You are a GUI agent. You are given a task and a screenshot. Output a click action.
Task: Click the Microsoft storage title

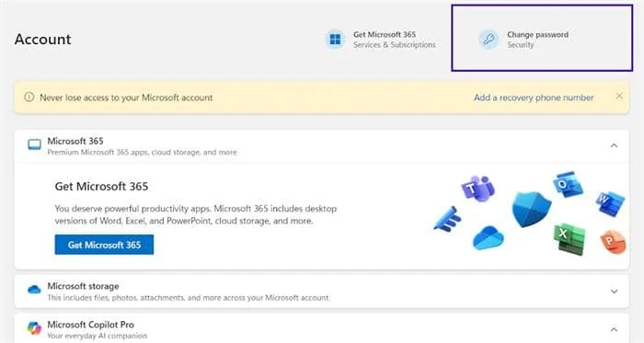pyautogui.click(x=83, y=286)
